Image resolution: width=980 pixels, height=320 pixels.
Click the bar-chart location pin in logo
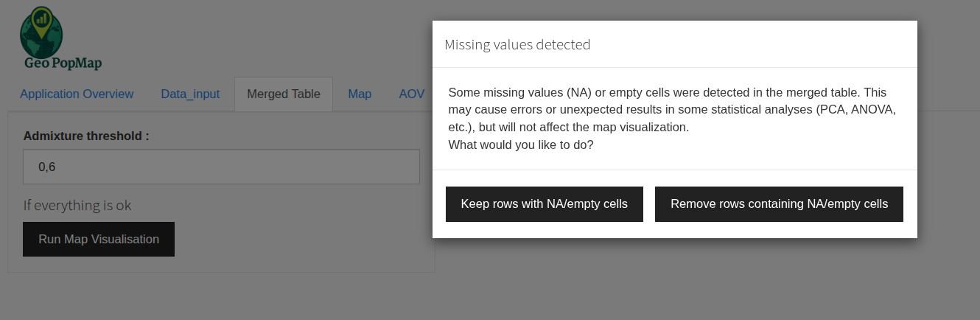point(43,18)
